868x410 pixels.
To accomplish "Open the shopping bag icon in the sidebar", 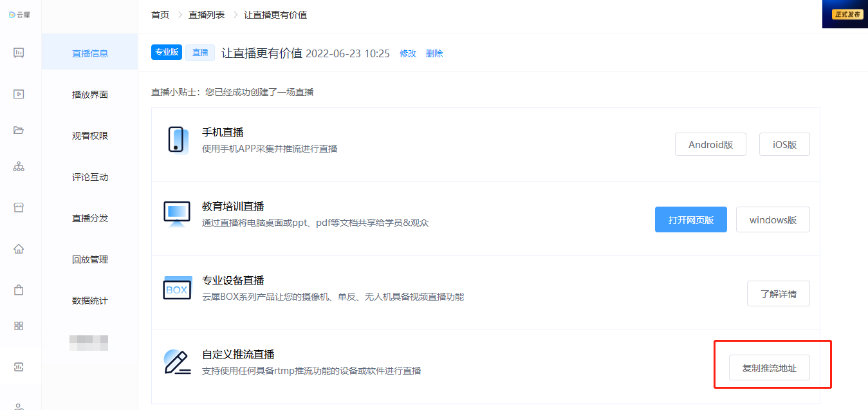I will pos(19,290).
